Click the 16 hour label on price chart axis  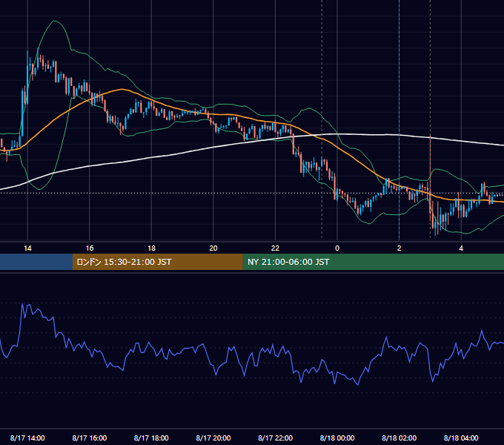click(x=90, y=248)
